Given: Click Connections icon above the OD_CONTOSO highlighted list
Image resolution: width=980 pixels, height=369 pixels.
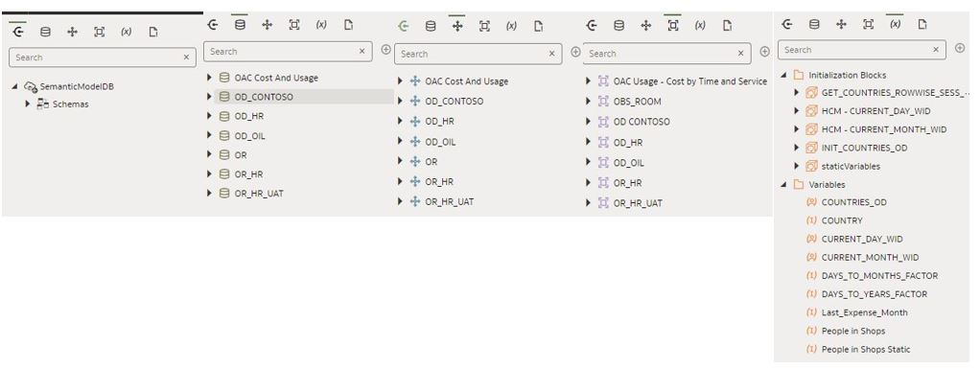Looking at the screenshot, I should pyautogui.click(x=213, y=25).
